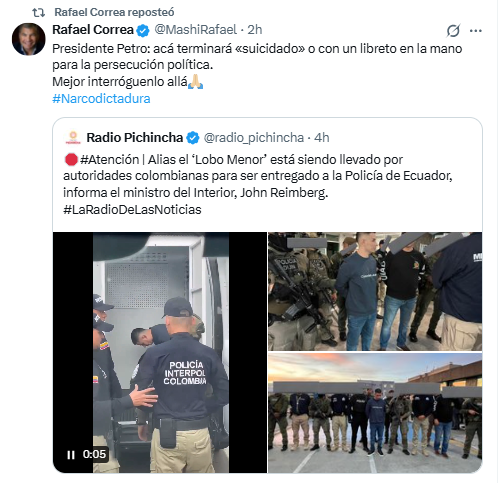The width and height of the screenshot is (499, 483).
Task: Open the Interpol Colombia video thumbnail
Action: click(160, 352)
